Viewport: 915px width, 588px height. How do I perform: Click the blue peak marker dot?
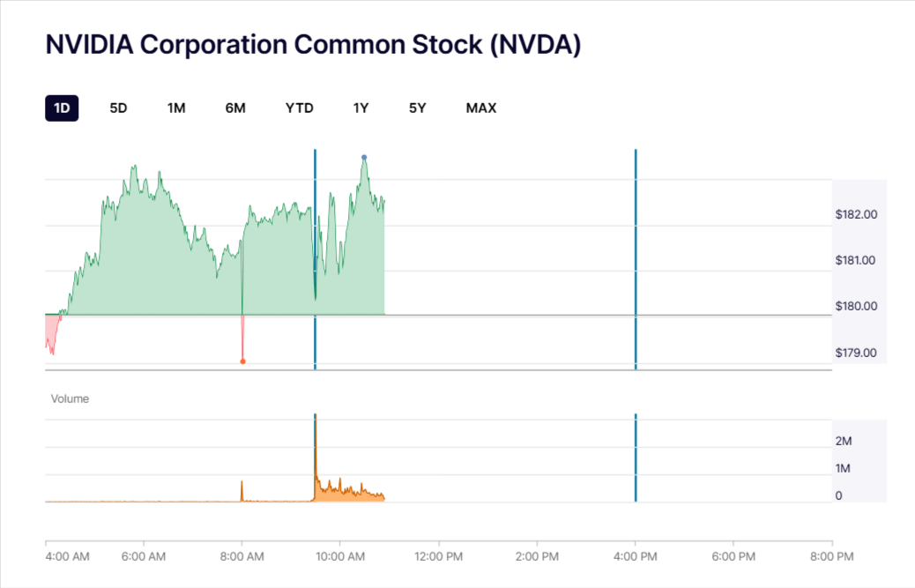363,157
